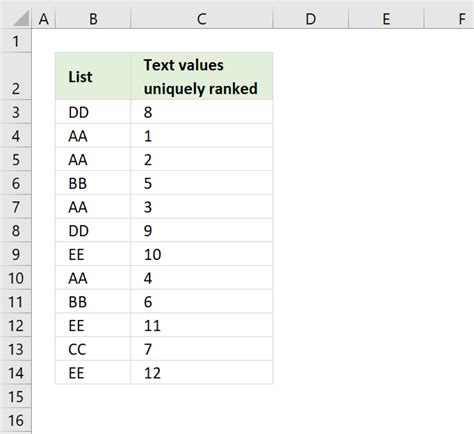Select cell B3 containing DD

point(93,112)
